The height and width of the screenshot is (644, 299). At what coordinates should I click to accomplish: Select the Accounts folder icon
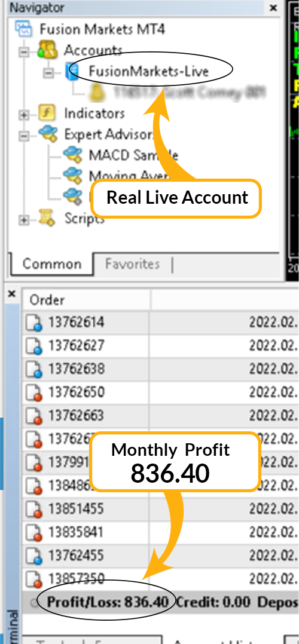click(47, 51)
